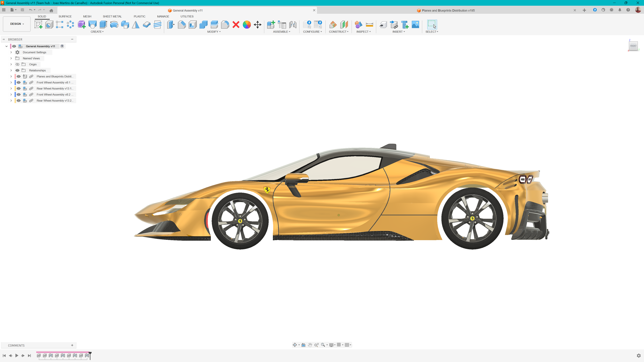Expand the Named Views folder
Image resolution: width=644 pixels, height=362 pixels.
coord(11,58)
